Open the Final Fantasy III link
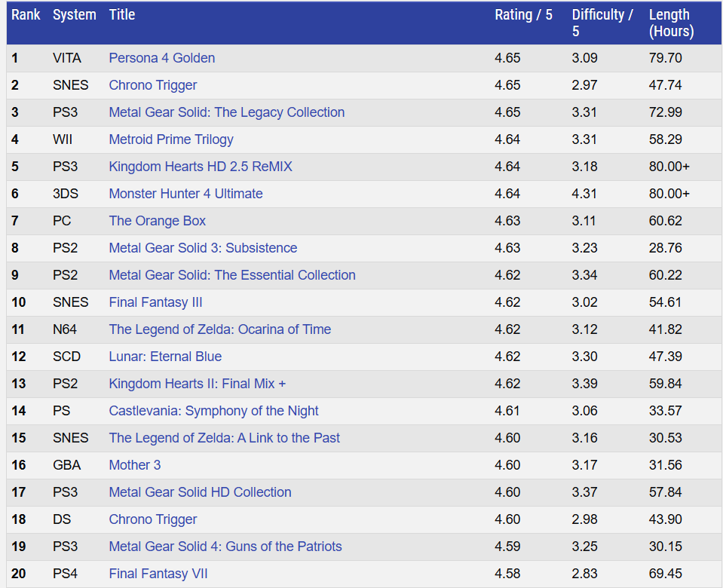Viewport: 723px width, 588px height. click(x=155, y=302)
